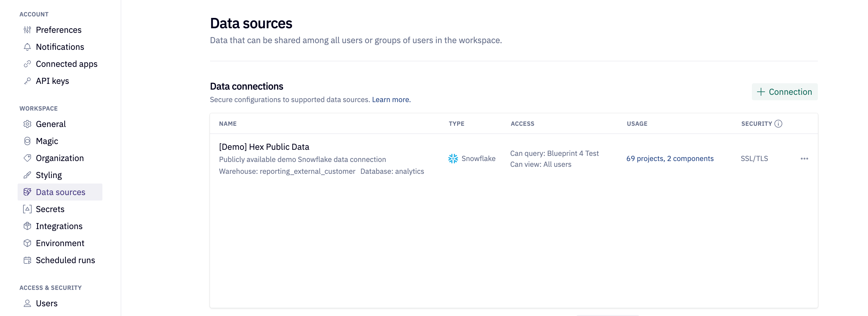Open the Users page

pyautogui.click(x=46, y=303)
